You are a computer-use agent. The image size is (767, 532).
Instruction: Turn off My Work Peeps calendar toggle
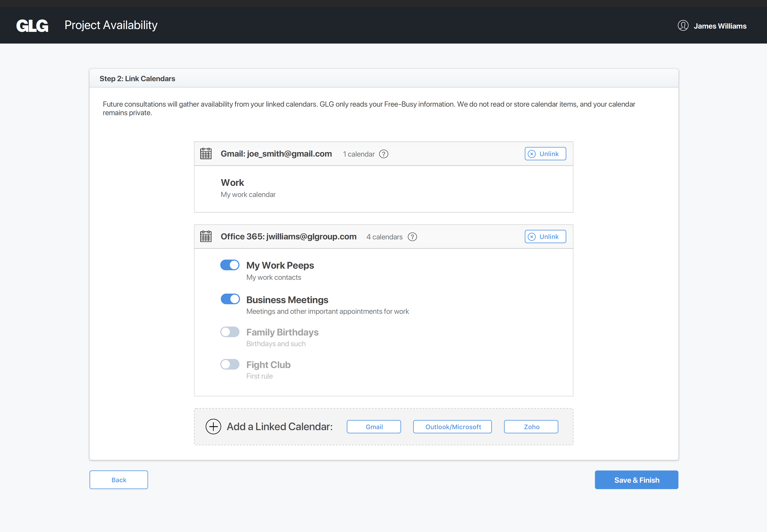(x=230, y=265)
